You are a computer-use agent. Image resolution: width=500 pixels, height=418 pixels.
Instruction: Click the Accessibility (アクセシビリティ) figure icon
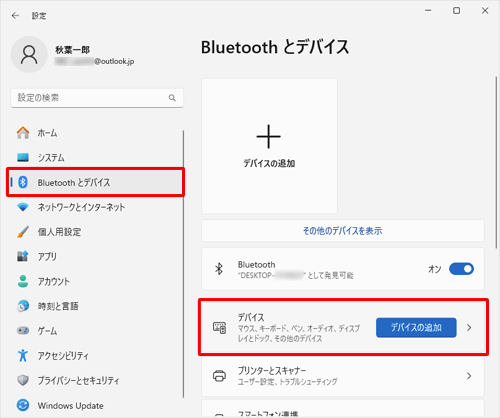(23, 355)
